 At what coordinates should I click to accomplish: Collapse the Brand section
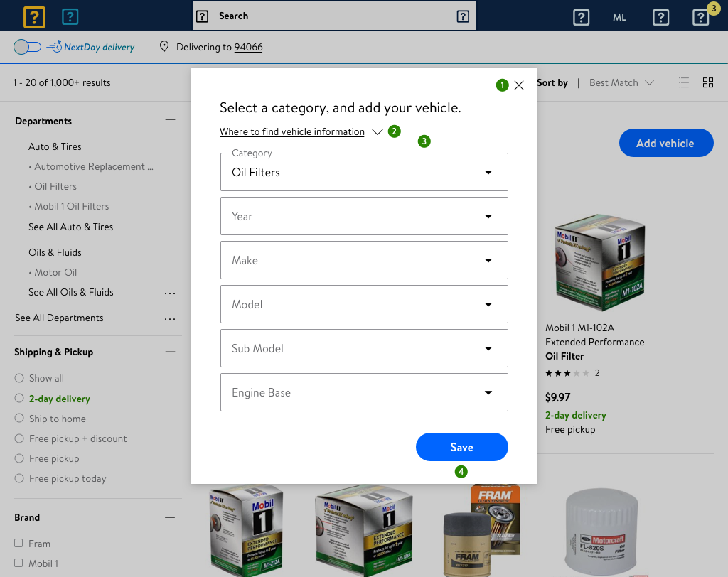pyautogui.click(x=171, y=517)
